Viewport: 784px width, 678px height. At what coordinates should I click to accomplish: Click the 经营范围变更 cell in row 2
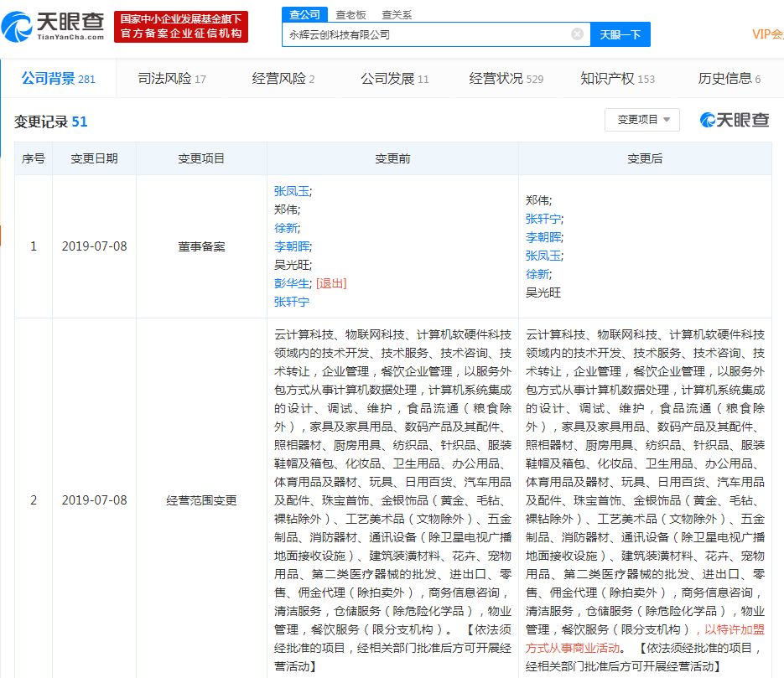[x=201, y=500]
